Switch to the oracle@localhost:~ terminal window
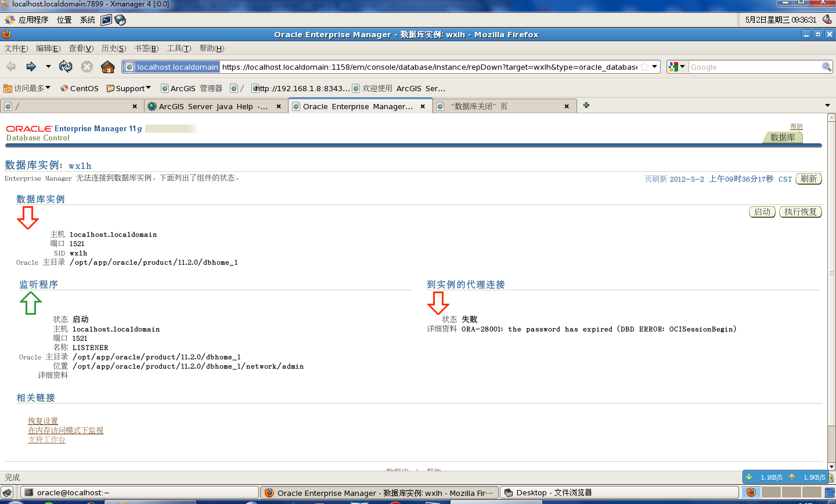836x504 pixels. click(x=139, y=492)
